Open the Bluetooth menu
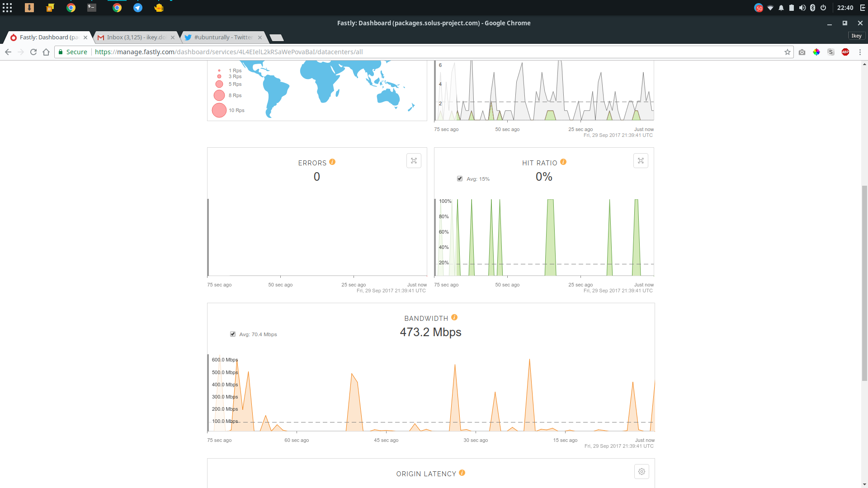868x488 pixels. [812, 8]
